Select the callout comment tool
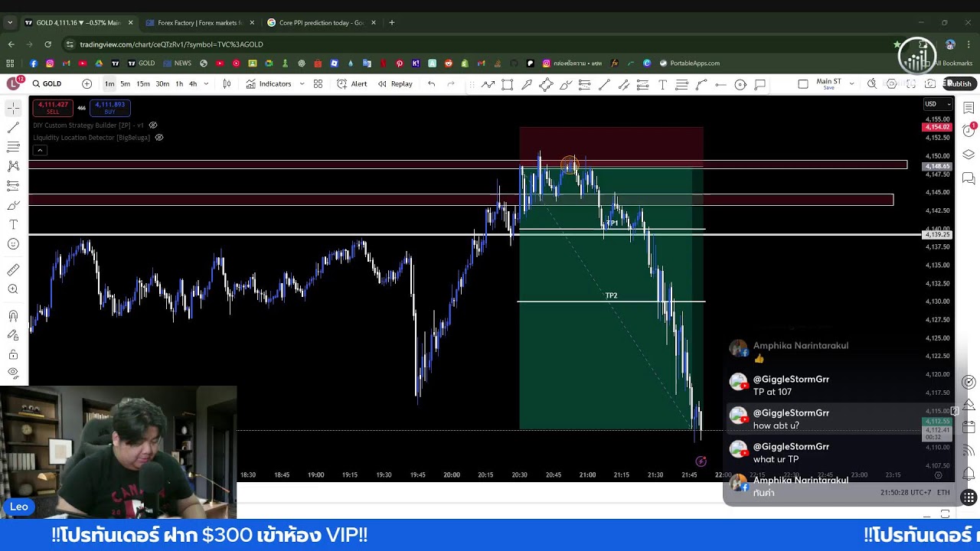980x551 pixels. 759,84
